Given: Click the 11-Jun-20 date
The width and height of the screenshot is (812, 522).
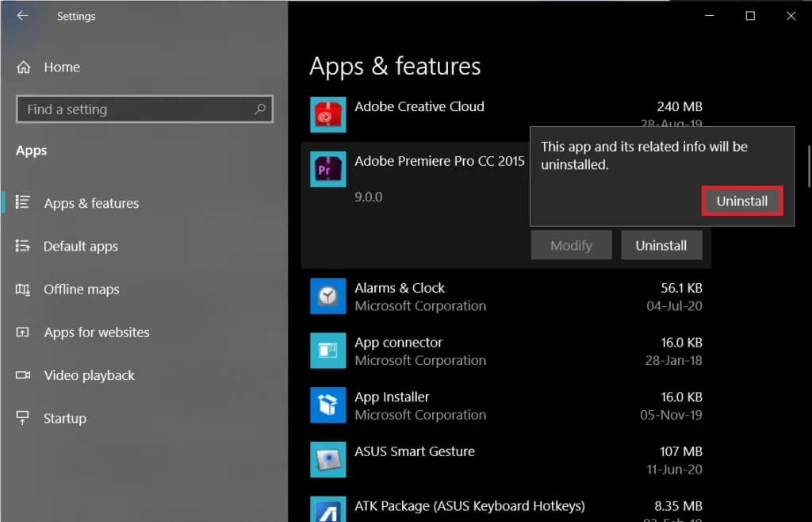Looking at the screenshot, I should point(674,469).
